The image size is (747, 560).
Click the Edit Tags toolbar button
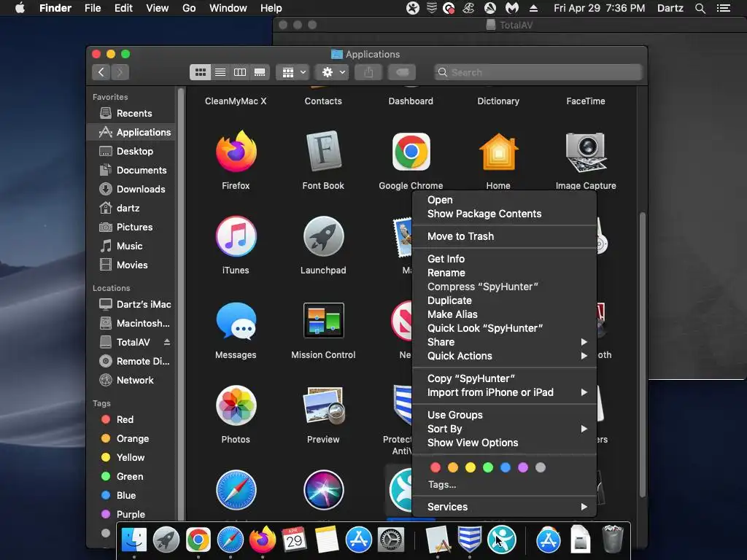point(402,72)
